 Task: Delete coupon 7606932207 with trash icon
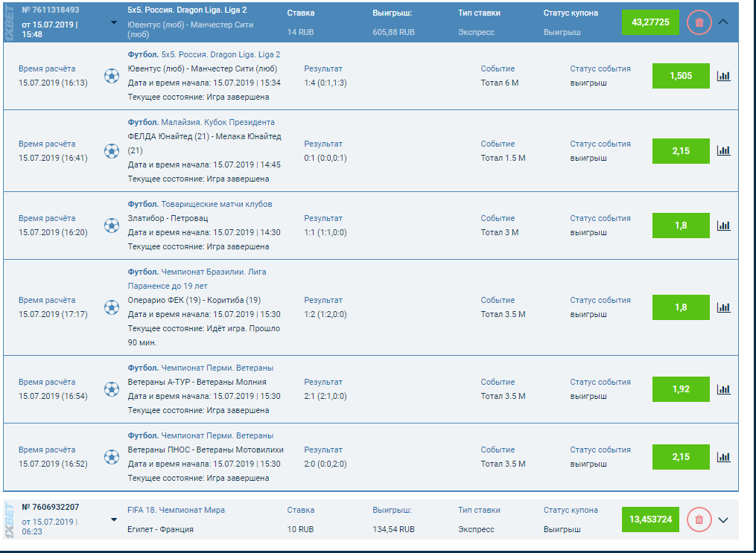(x=699, y=520)
